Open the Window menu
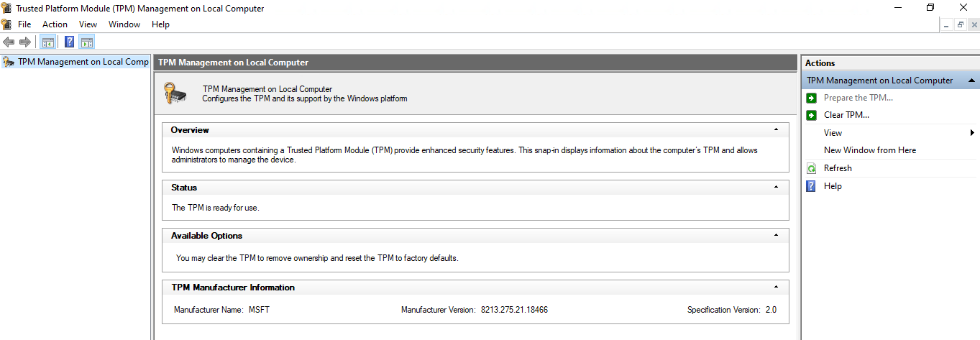980x340 pixels. point(124,24)
